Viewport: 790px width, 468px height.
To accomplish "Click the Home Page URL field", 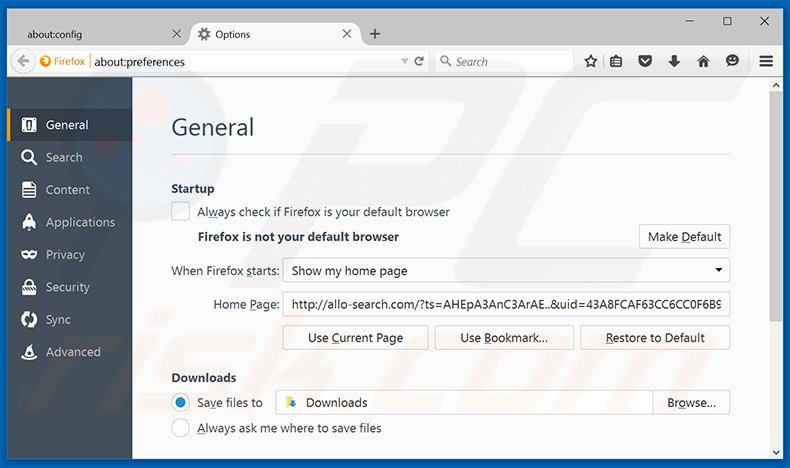I will (506, 304).
